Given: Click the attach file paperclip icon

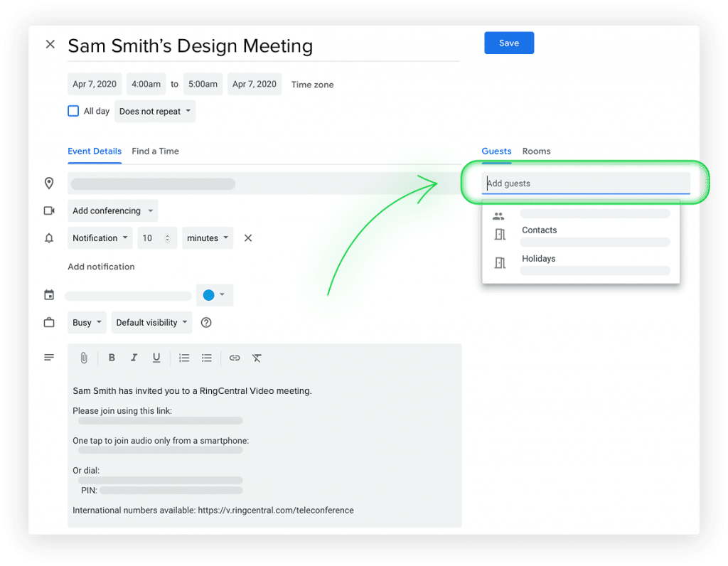Looking at the screenshot, I should pos(84,358).
